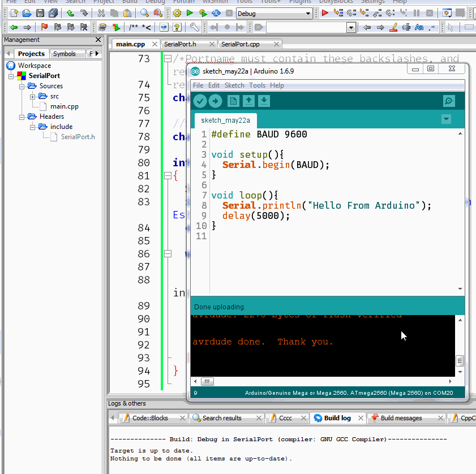
Task: Click the Arduino Save sketch icon
Action: pyautogui.click(x=264, y=101)
